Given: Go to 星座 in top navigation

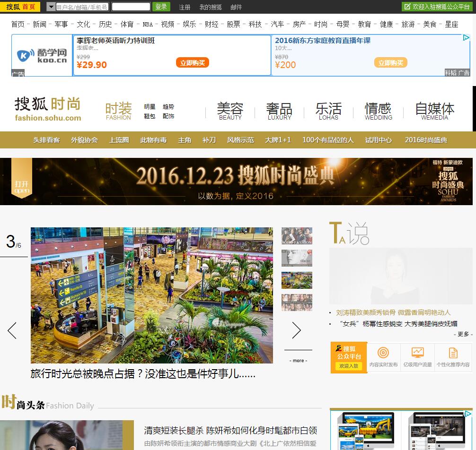Looking at the screenshot, I should pyautogui.click(x=451, y=24).
